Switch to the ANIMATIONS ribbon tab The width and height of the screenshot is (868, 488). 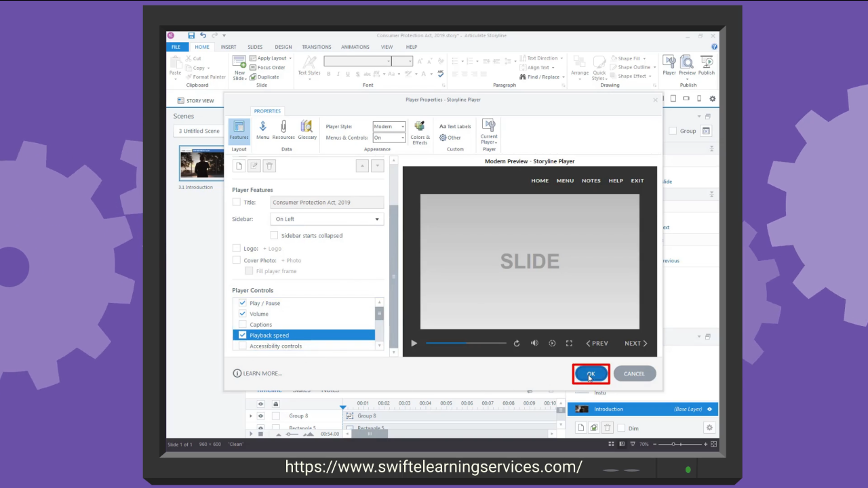355,47
